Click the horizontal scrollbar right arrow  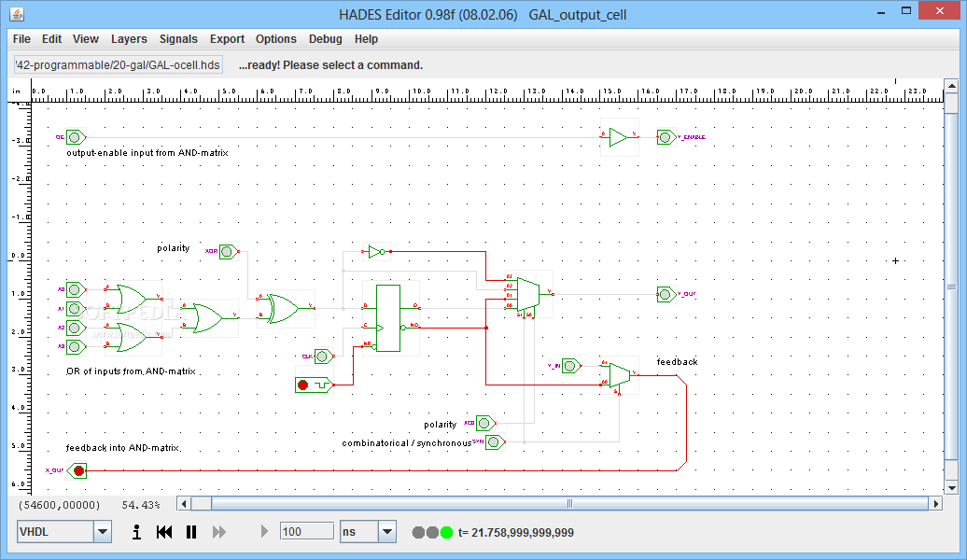936,504
